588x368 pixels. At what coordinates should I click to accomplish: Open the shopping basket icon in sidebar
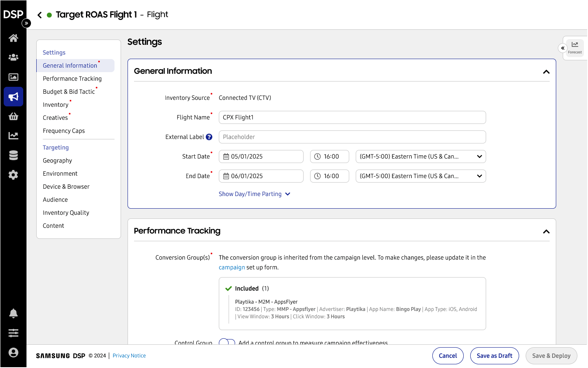coord(13,117)
